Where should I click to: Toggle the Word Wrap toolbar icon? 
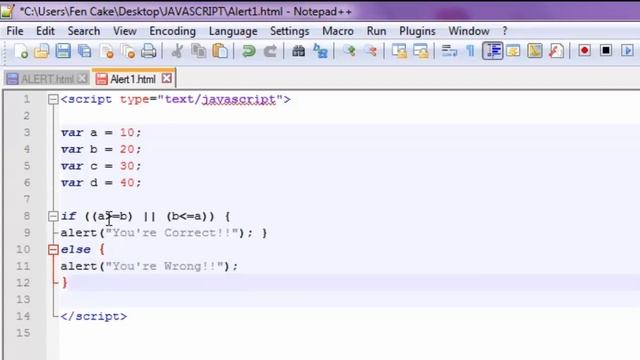click(x=449, y=51)
